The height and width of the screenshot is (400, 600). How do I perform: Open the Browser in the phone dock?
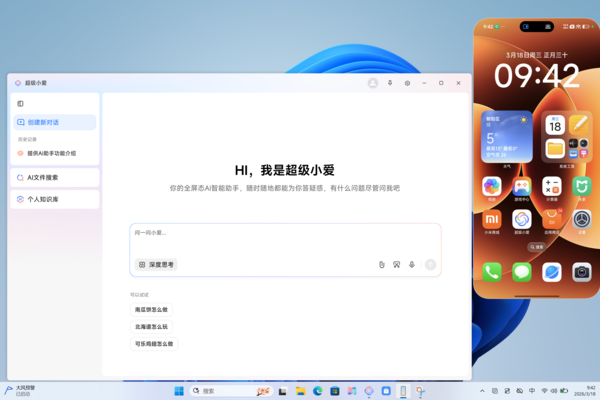(552, 272)
